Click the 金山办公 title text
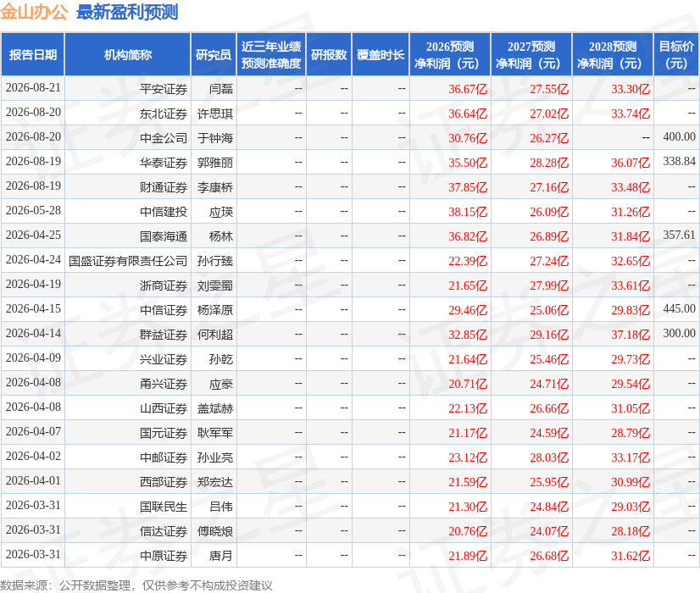 [34, 12]
